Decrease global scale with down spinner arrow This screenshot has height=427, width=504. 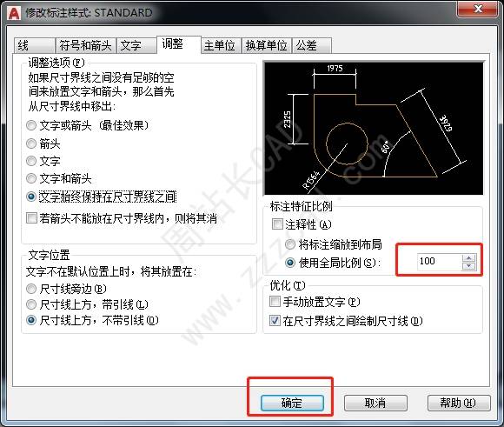click(468, 266)
